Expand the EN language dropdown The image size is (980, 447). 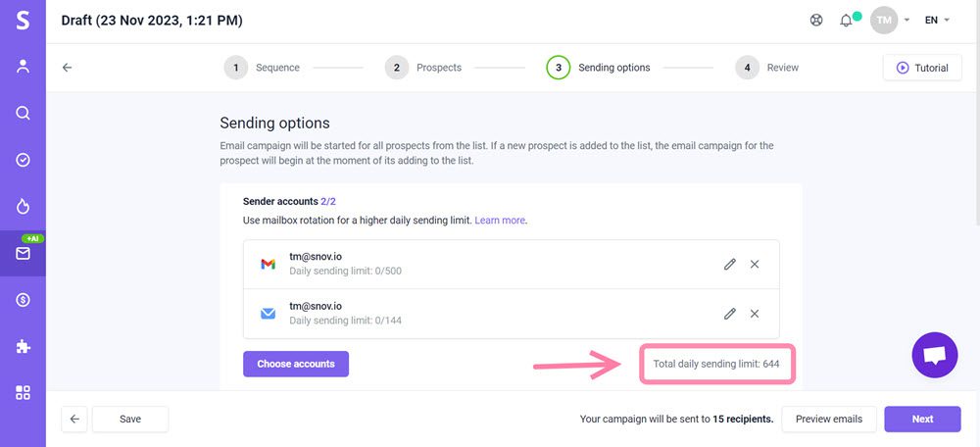(x=937, y=21)
